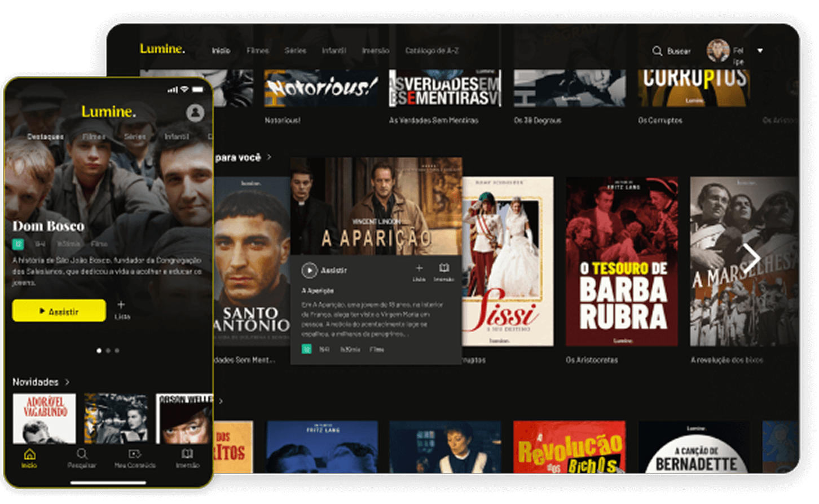This screenshot has height=504, width=819.
Task: Open the Orson Welles thumbnail on the phone
Action: [184, 418]
